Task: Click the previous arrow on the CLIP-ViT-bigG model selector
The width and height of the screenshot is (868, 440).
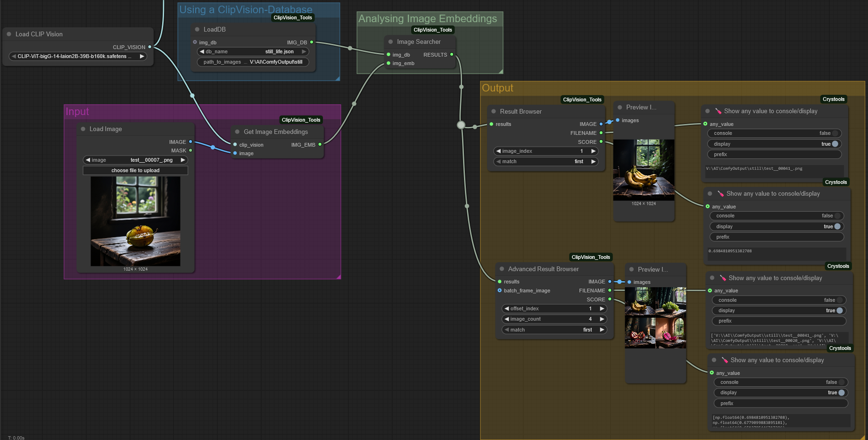Action: click(14, 56)
